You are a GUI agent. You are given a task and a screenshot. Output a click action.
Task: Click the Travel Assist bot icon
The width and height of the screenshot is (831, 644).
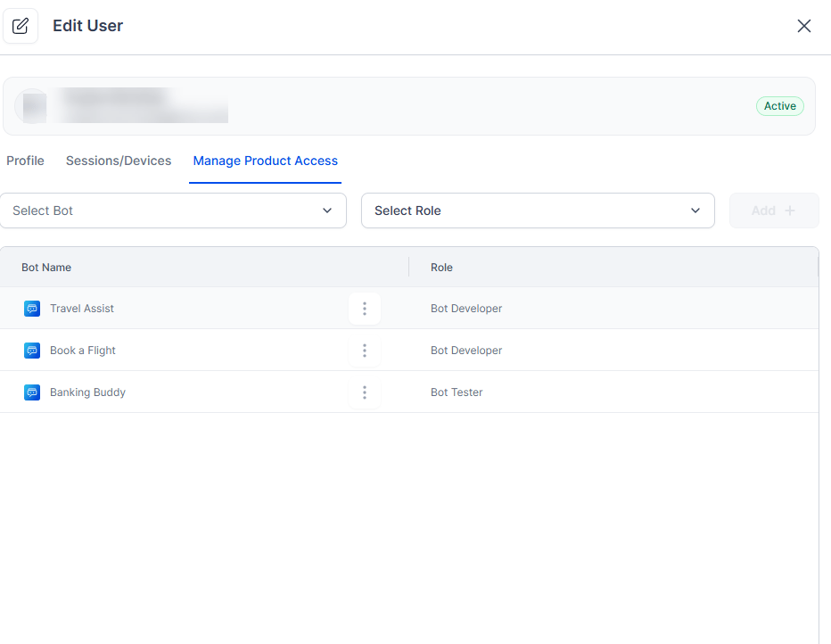(x=32, y=309)
